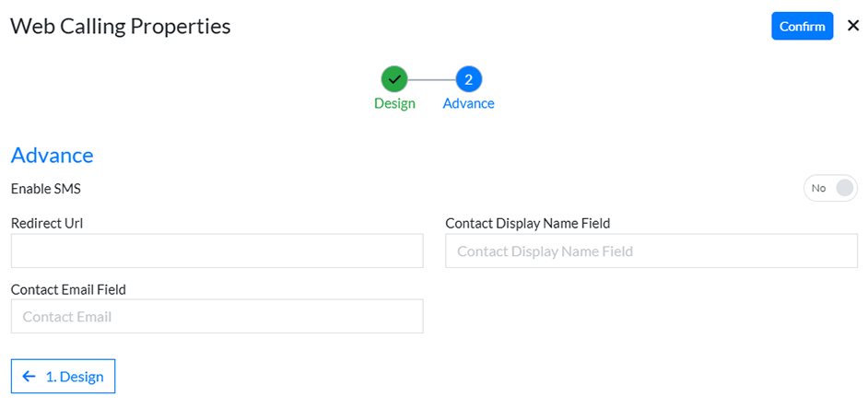Click the 'No' text on the SMS toggle
This screenshot has width=868, height=408.
(818, 189)
